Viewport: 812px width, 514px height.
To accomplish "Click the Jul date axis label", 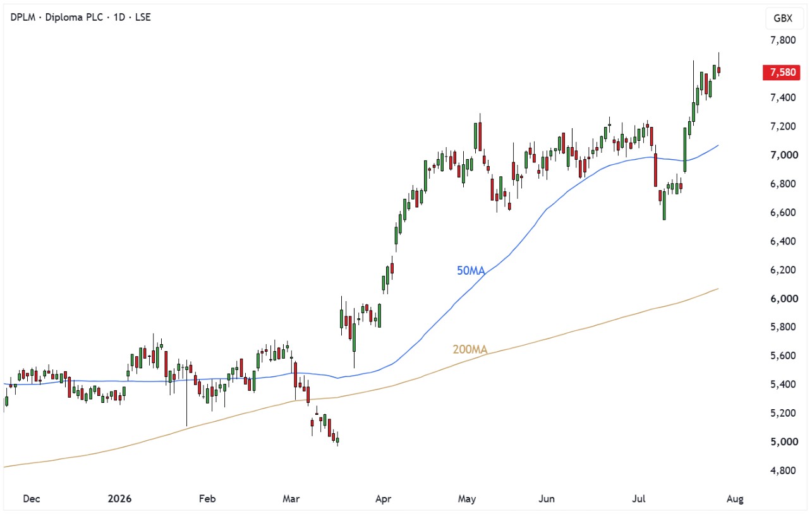I will [x=638, y=499].
